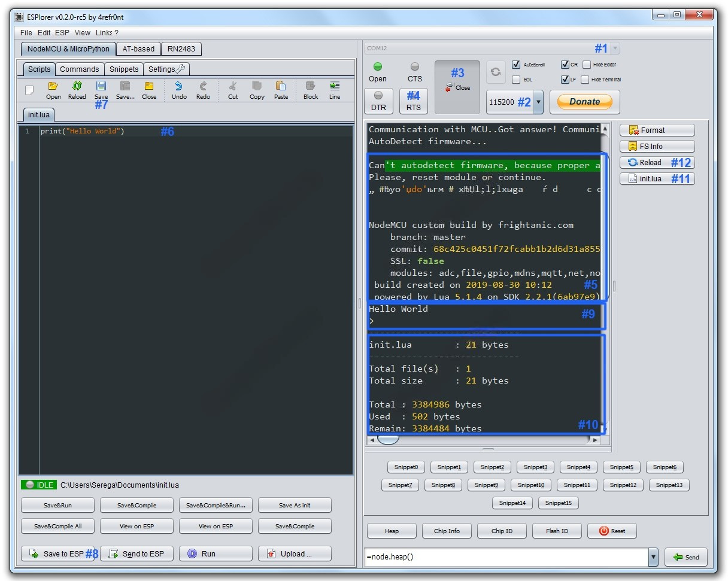
Task: Click the Reload script toolbar icon
Action: click(x=77, y=87)
